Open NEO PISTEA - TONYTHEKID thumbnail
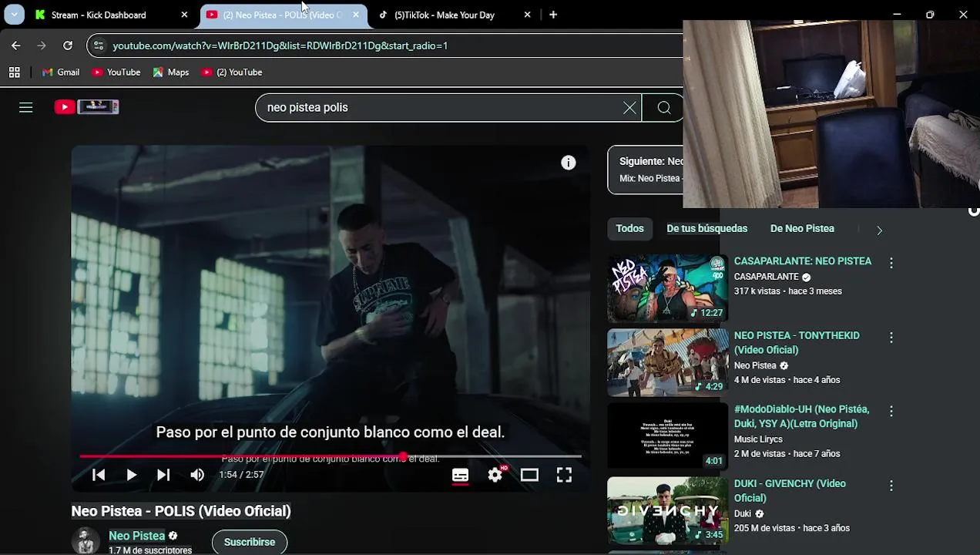The height and width of the screenshot is (555, 980). point(667,362)
